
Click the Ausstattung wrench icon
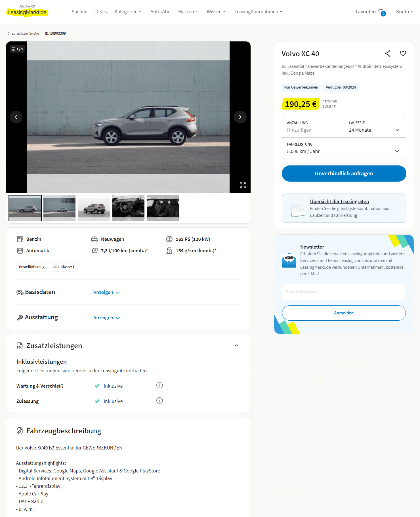click(20, 318)
